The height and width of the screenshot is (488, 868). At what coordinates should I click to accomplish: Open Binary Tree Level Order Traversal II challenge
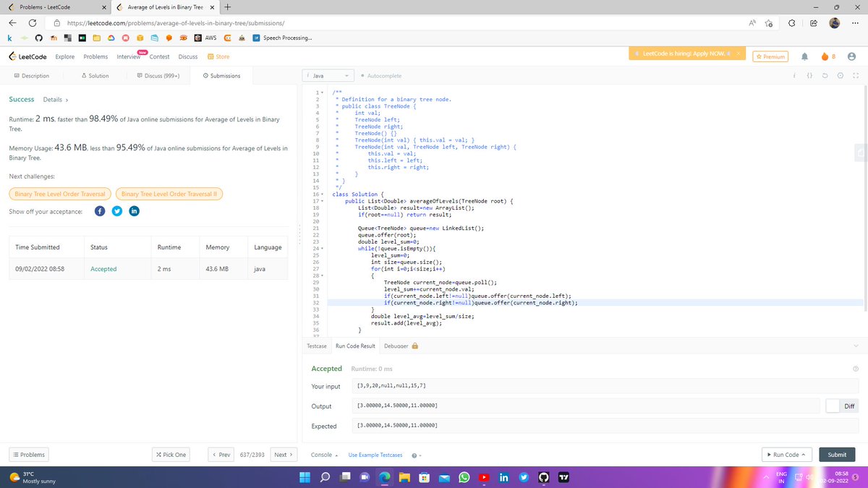click(x=170, y=194)
